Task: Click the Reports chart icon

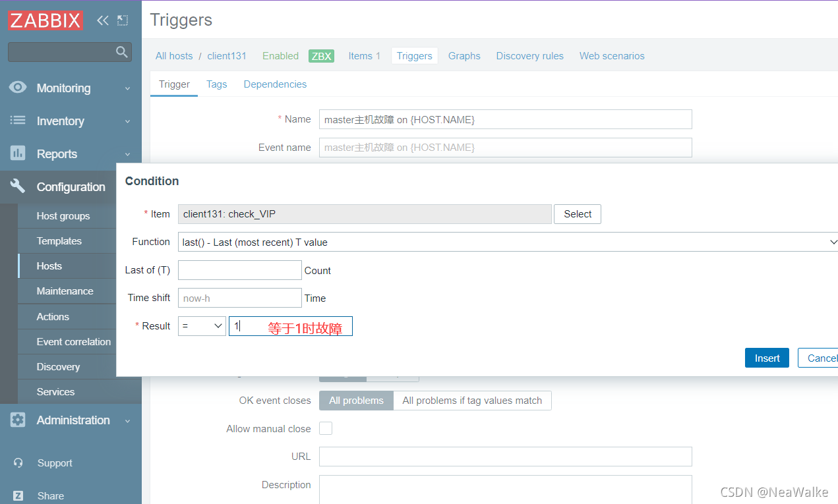Action: [18, 154]
